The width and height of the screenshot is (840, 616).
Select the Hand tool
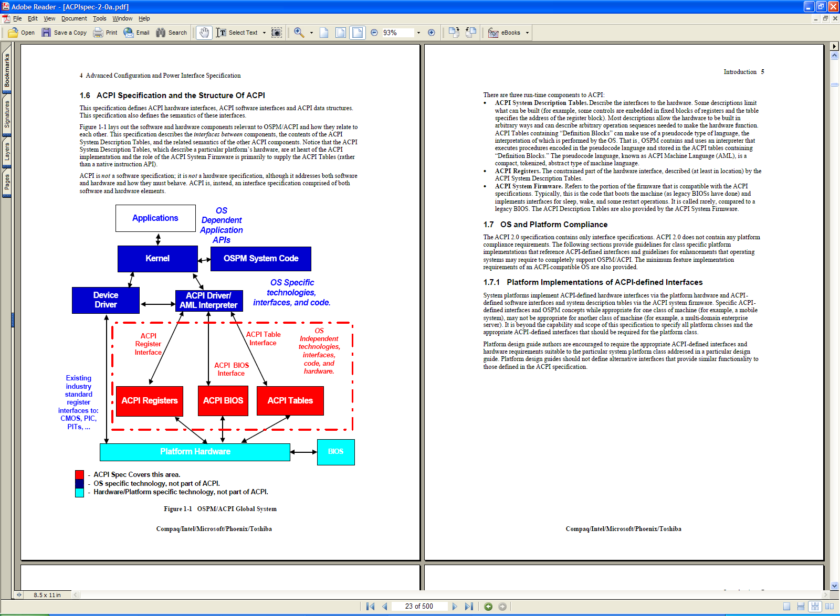(x=204, y=33)
